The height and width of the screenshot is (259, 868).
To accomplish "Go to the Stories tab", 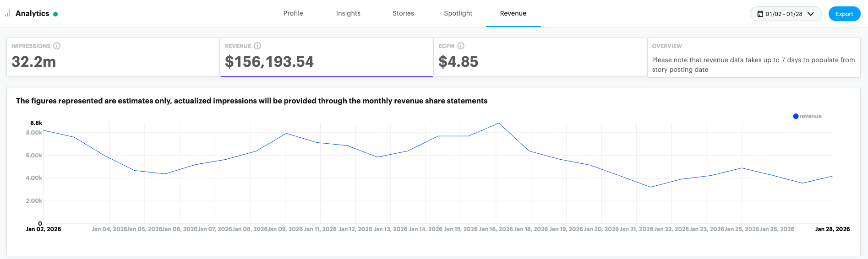I will [x=403, y=13].
